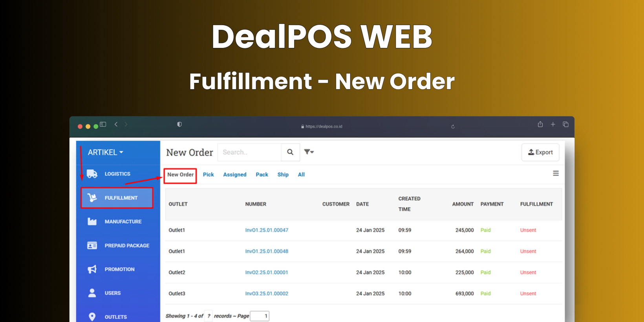The width and height of the screenshot is (644, 322).
Task: Switch to the Pick tab
Action: point(209,175)
